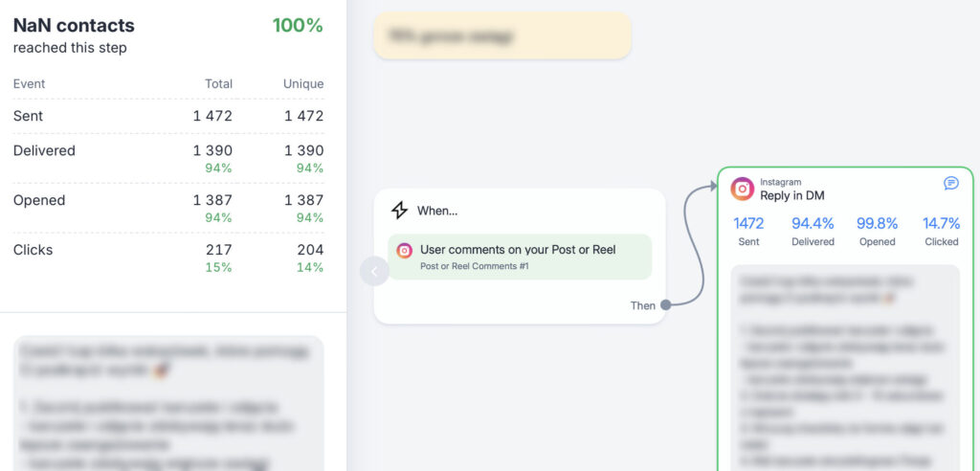Open the chat bubble icon on Reply in DM node
The image size is (980, 471).
pyautogui.click(x=950, y=183)
